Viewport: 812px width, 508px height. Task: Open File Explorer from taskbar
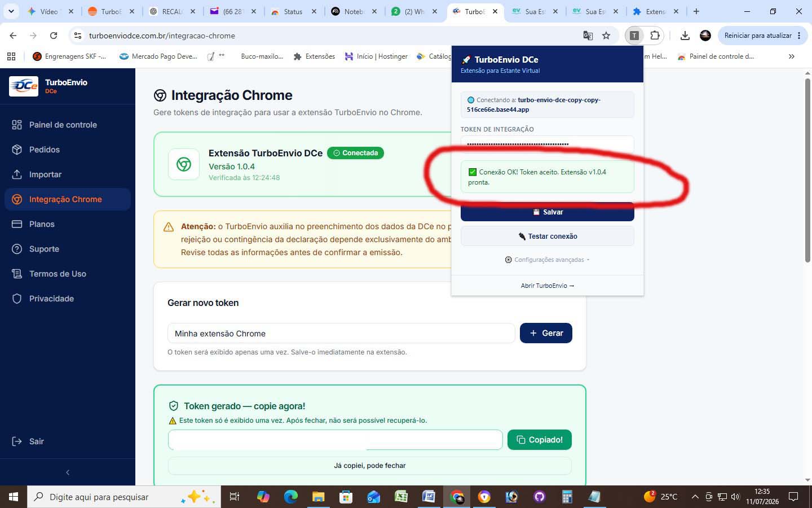[x=318, y=497]
